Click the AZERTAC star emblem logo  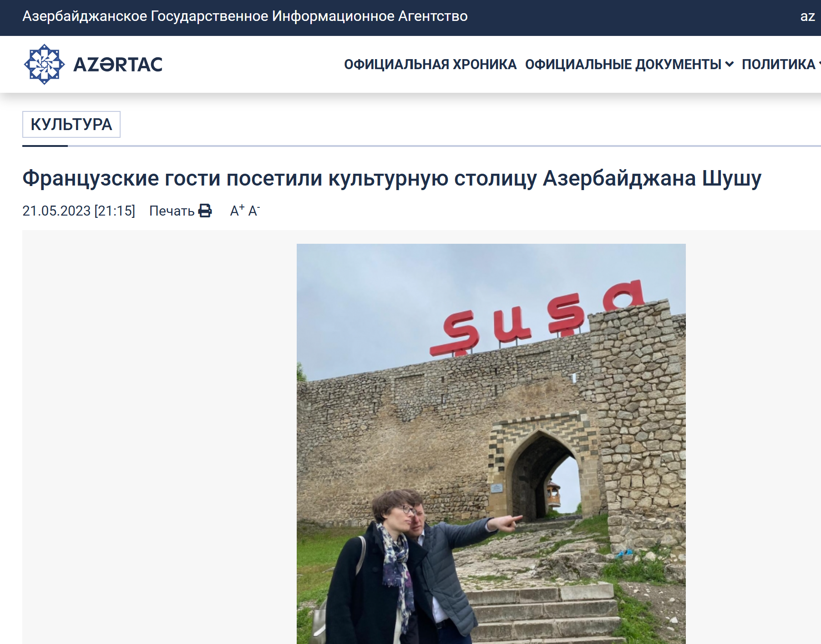[x=44, y=64]
